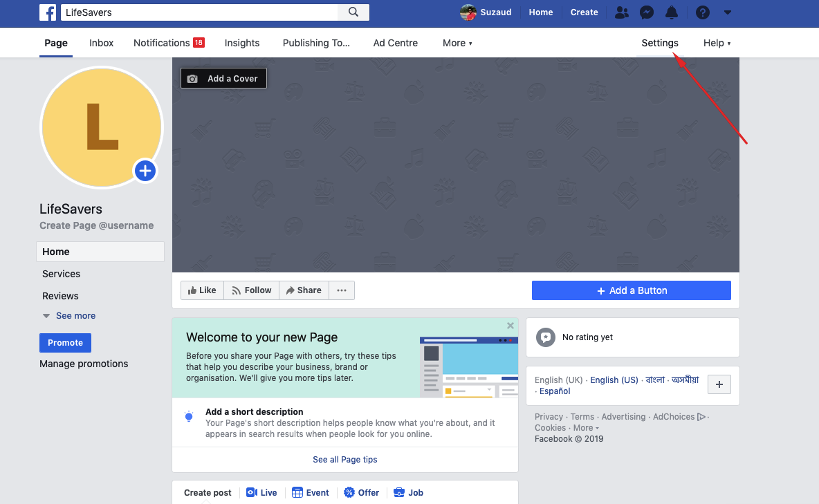Screen dimensions: 819x504
Task: Switch to the Insights tab
Action: pyautogui.click(x=241, y=43)
